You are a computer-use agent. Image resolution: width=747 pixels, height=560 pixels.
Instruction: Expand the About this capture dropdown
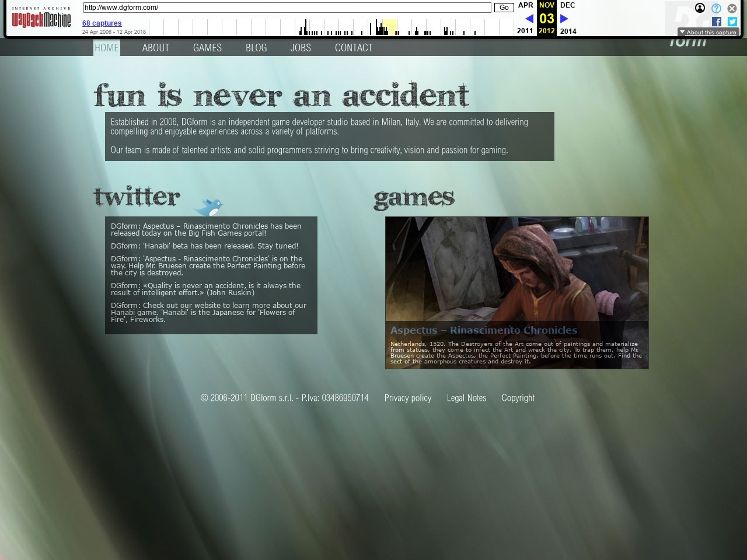708,33
